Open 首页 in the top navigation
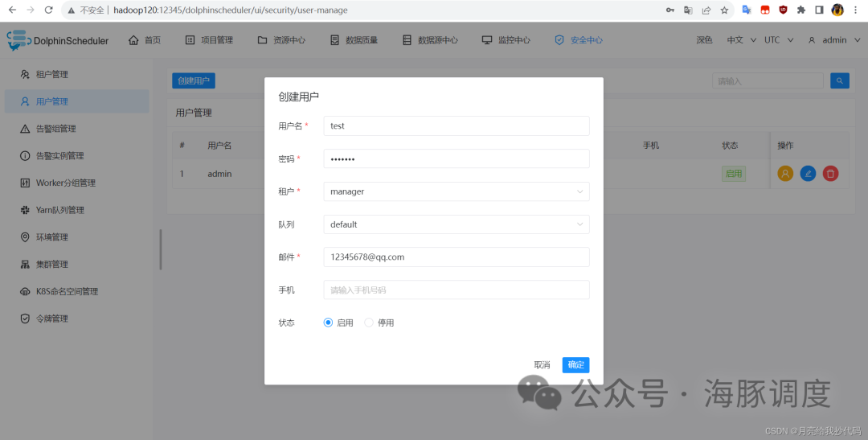 pyautogui.click(x=145, y=40)
